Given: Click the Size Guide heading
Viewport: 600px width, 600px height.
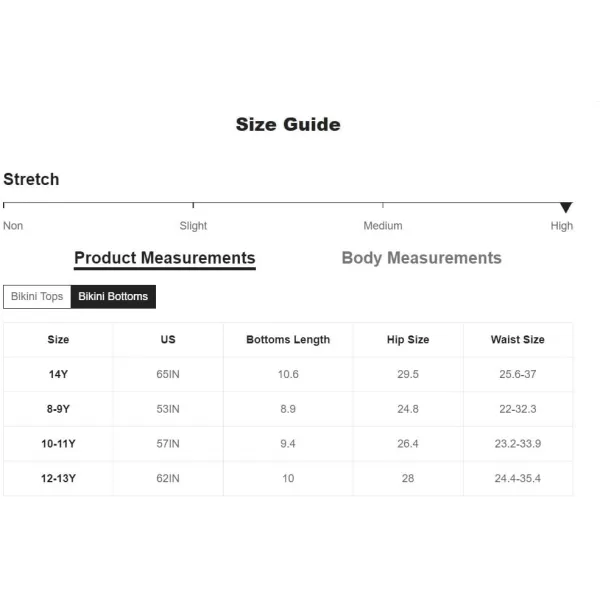Looking at the screenshot, I should tap(288, 124).
